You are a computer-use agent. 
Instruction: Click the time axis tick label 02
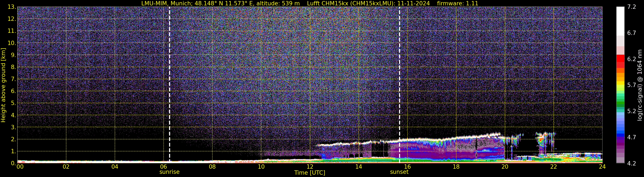pyautogui.click(x=66, y=167)
